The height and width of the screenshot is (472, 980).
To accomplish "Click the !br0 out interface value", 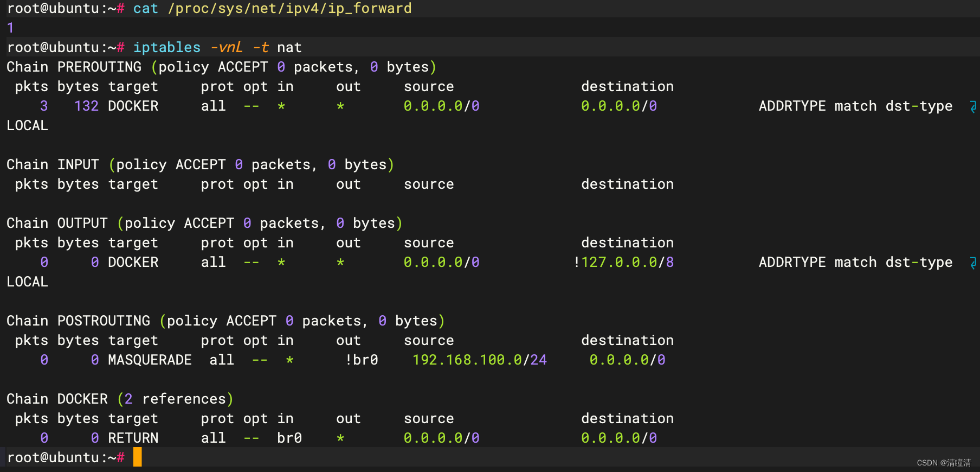I will click(362, 360).
